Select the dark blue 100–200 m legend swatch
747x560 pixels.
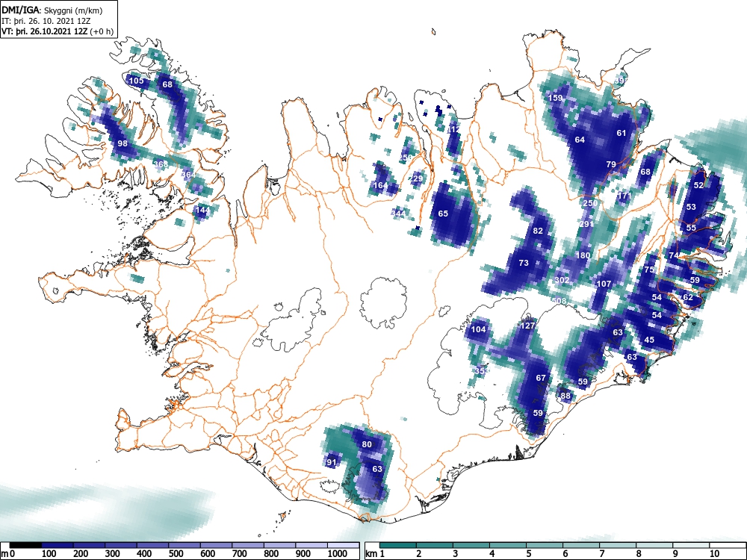(x=58, y=545)
